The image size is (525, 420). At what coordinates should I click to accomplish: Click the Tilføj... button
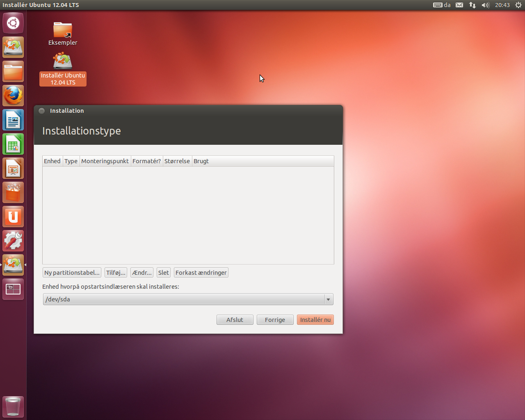116,273
